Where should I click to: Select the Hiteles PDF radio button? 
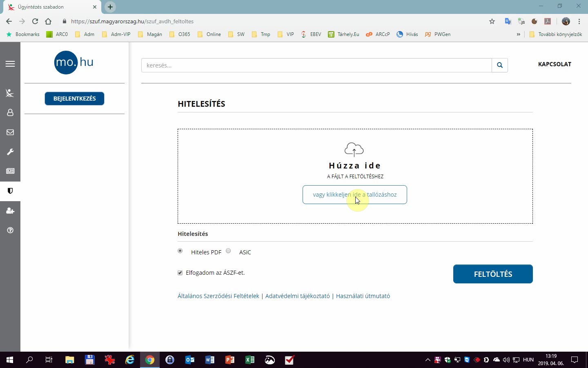click(x=180, y=251)
